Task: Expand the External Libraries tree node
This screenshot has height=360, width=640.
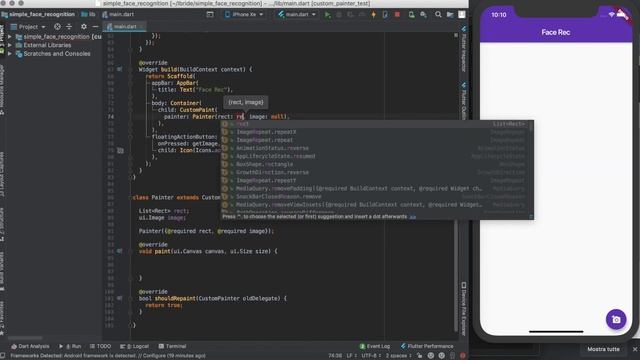Action: pyautogui.click(x=10, y=45)
